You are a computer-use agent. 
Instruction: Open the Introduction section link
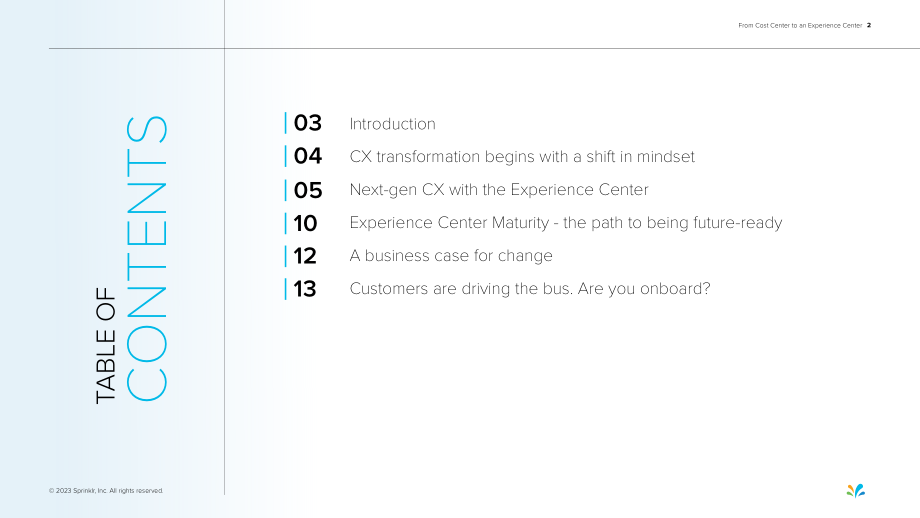(393, 124)
